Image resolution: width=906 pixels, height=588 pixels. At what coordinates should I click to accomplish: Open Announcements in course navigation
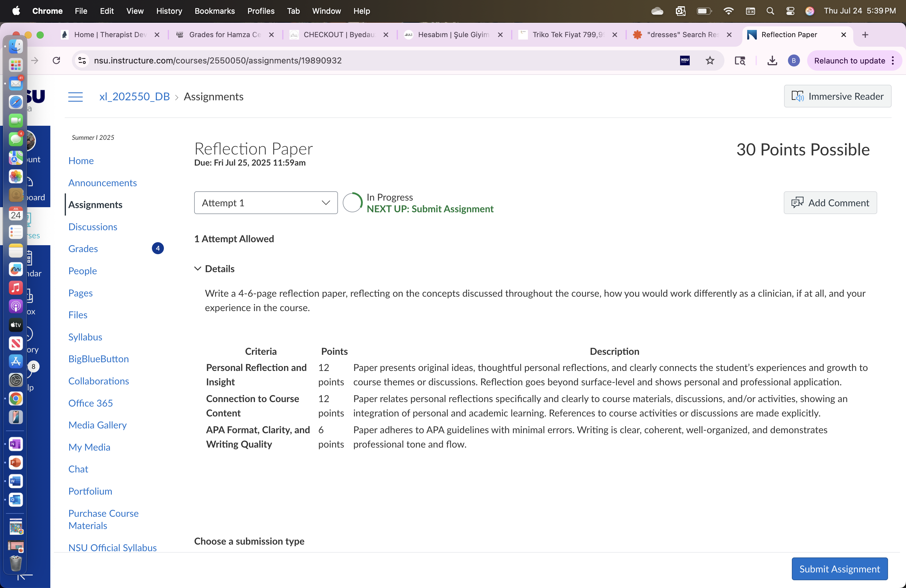102,183
